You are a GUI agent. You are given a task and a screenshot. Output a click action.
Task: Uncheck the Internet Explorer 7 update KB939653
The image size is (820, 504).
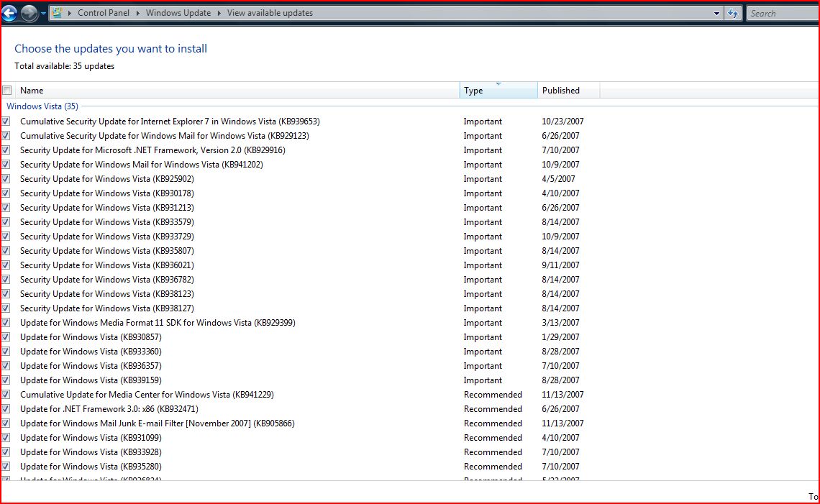click(x=6, y=122)
